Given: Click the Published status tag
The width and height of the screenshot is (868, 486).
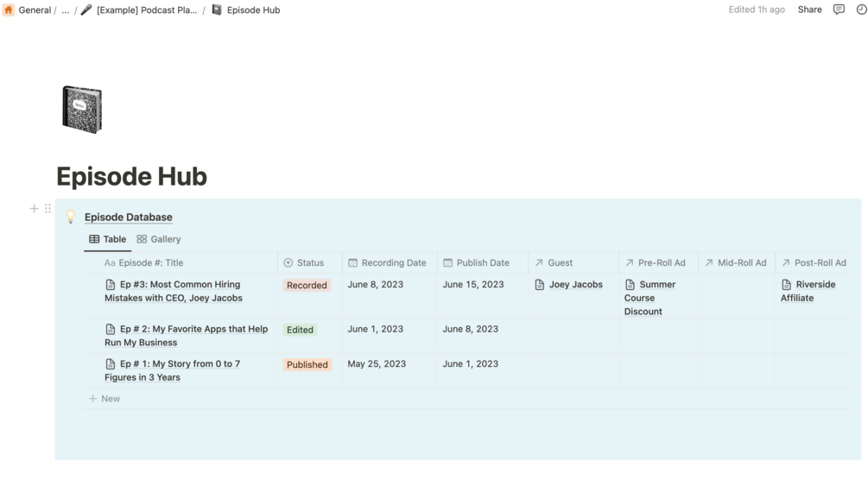Looking at the screenshot, I should (x=307, y=364).
